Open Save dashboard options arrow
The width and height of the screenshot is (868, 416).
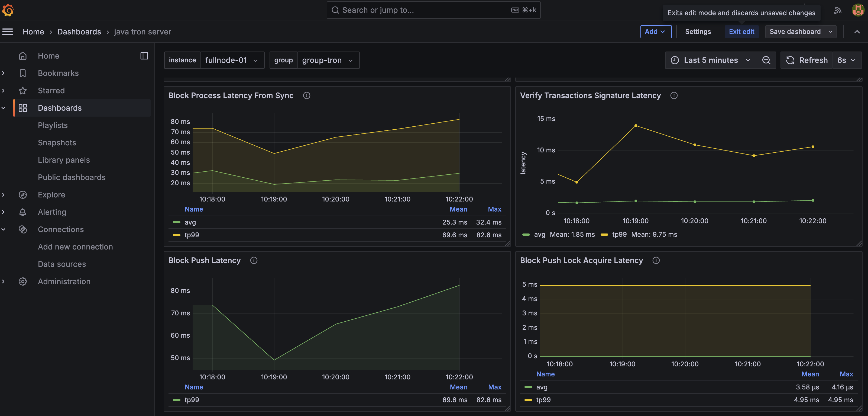(x=831, y=32)
